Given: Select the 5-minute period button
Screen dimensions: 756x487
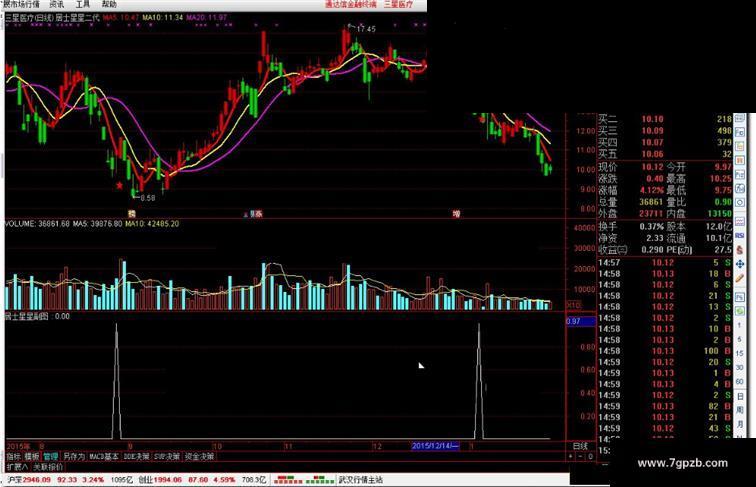Looking at the screenshot, I should [x=740, y=339].
